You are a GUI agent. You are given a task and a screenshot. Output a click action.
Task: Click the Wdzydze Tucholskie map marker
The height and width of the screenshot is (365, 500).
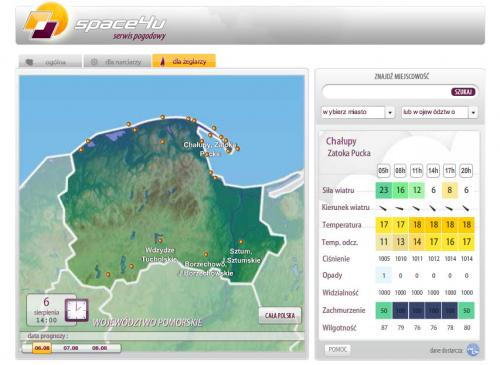pos(161,241)
